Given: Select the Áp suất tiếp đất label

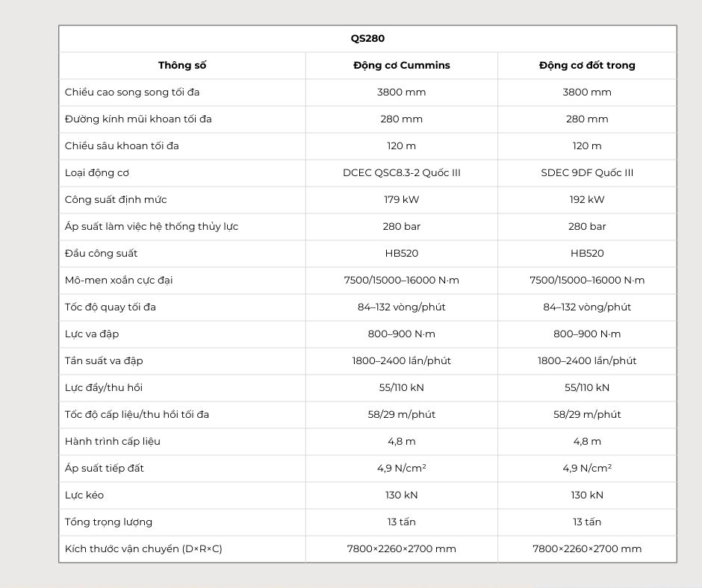Looking at the screenshot, I should coord(105,468).
